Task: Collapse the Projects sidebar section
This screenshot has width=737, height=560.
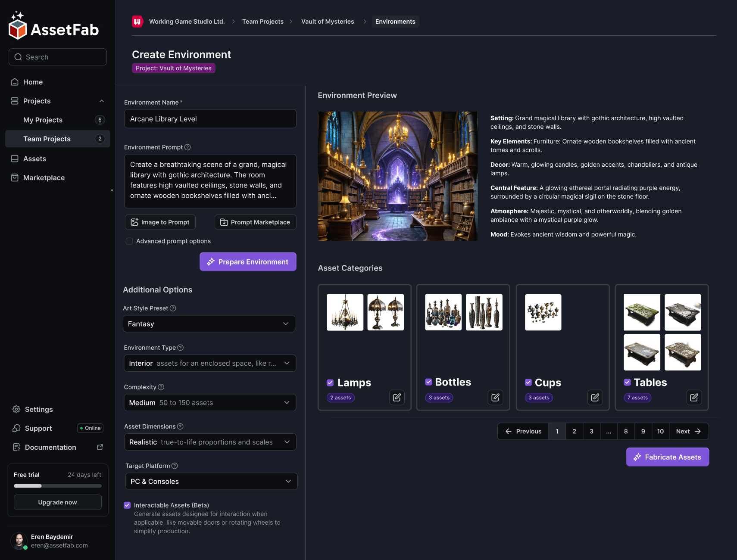Action: (x=101, y=101)
